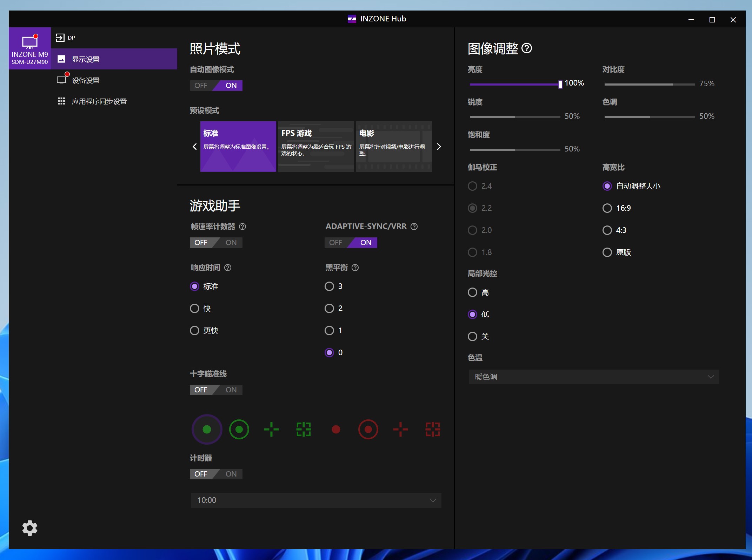This screenshot has width=752, height=560.
Task: Open the 图像调整 help icon
Action: [x=527, y=48]
